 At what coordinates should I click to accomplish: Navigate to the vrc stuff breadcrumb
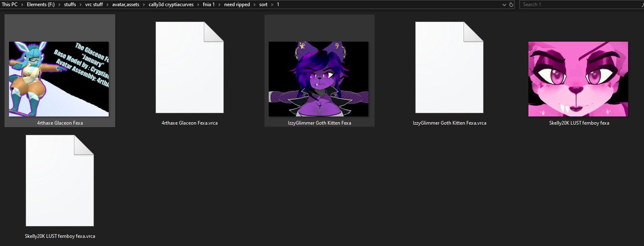pos(94,4)
